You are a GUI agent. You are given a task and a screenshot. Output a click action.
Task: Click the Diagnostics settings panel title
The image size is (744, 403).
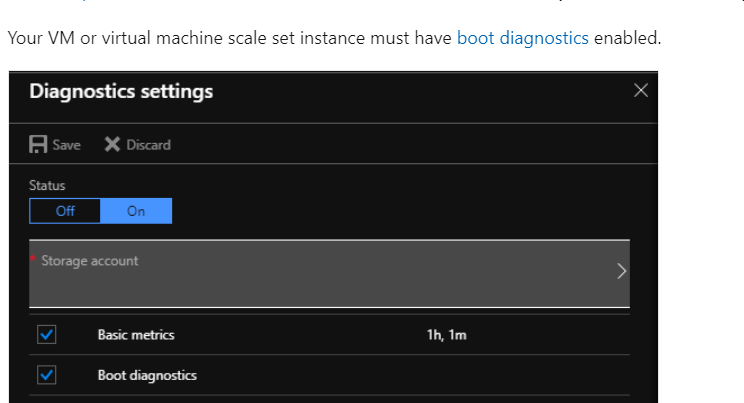click(121, 92)
